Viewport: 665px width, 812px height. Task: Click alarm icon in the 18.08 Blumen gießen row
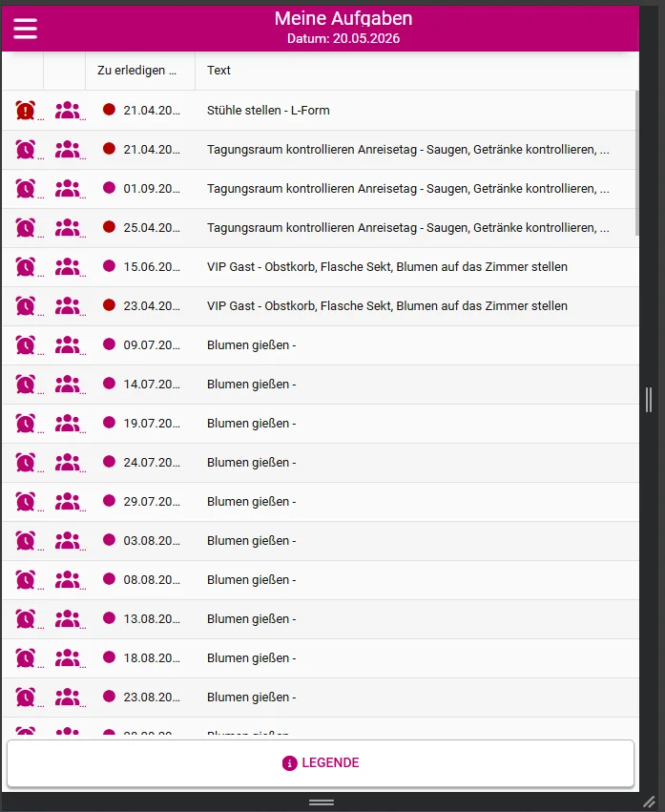click(26, 657)
